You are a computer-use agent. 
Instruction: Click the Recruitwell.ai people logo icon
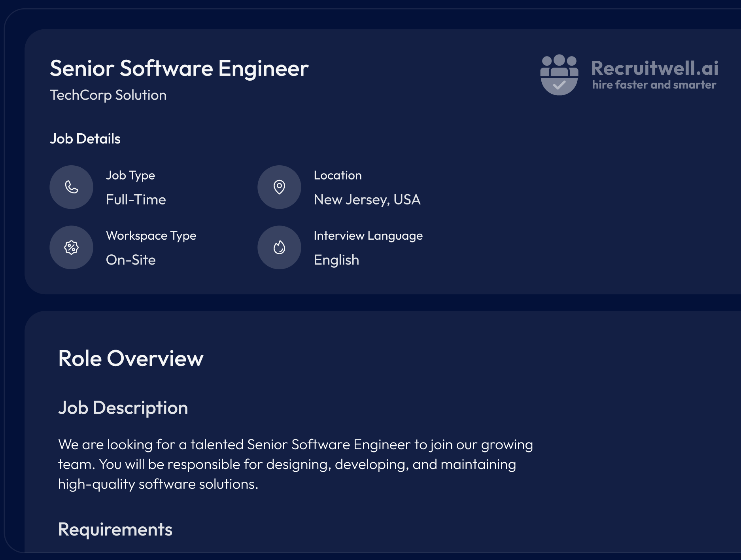[x=559, y=75]
